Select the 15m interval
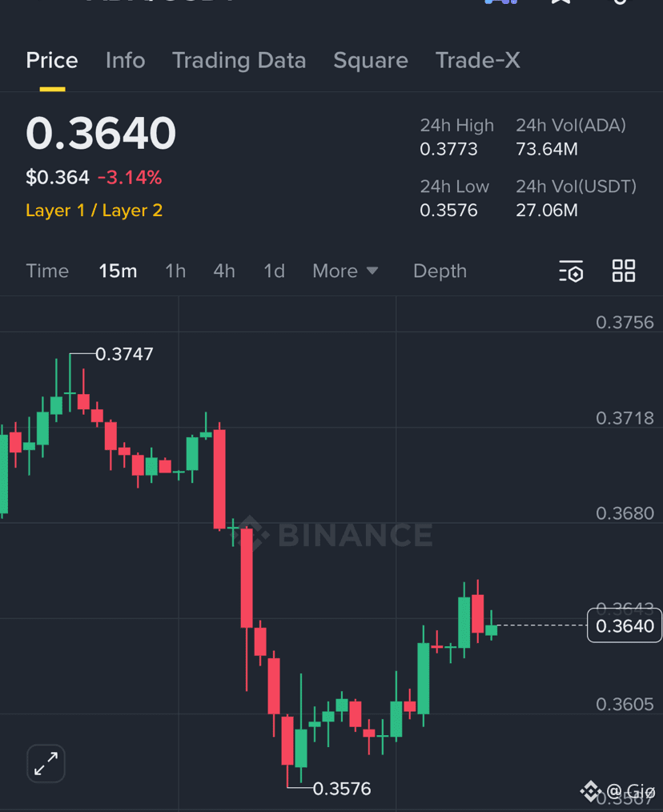Screen dimensions: 663x812 pyautogui.click(x=118, y=271)
